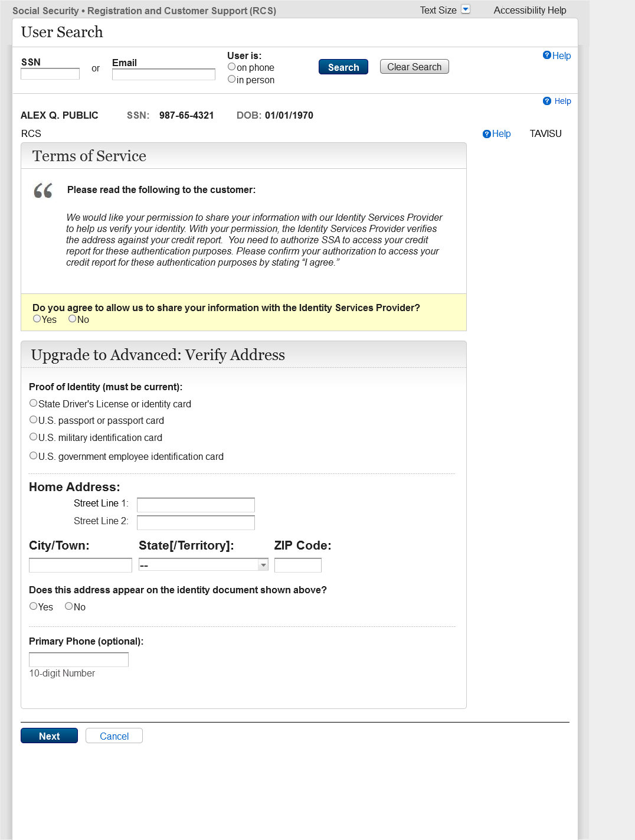Click the Help icon next to TAVISU
Viewport: 635px width, 840px height.
pyautogui.click(x=487, y=134)
